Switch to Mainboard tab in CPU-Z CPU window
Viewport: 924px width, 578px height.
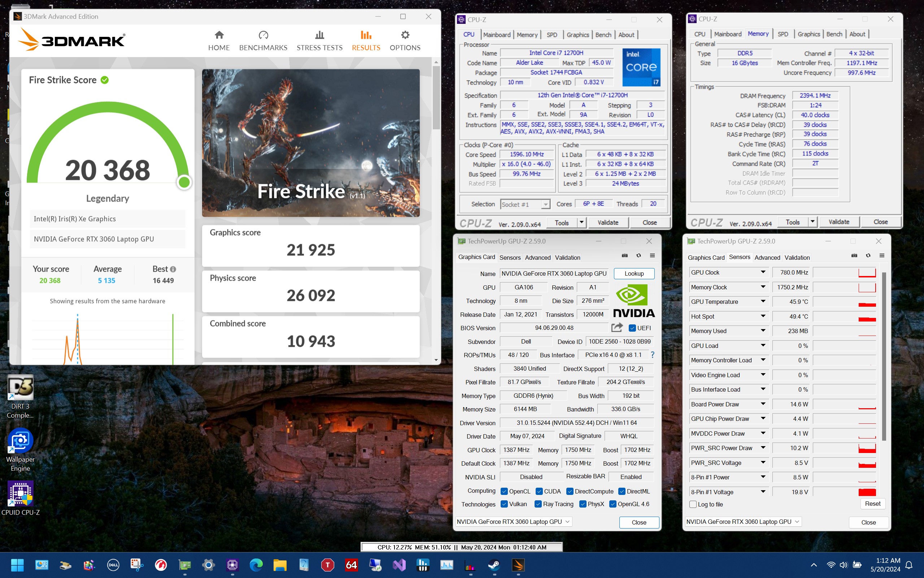(x=497, y=35)
